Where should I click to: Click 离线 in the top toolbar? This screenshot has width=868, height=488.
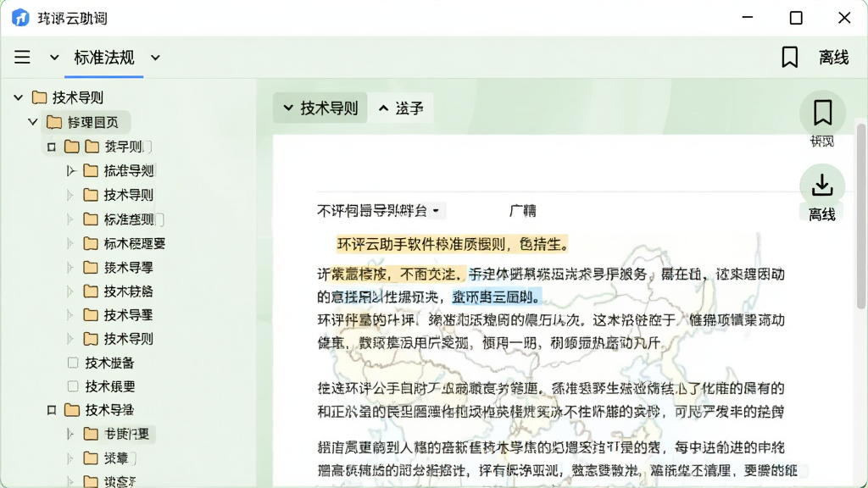point(834,57)
